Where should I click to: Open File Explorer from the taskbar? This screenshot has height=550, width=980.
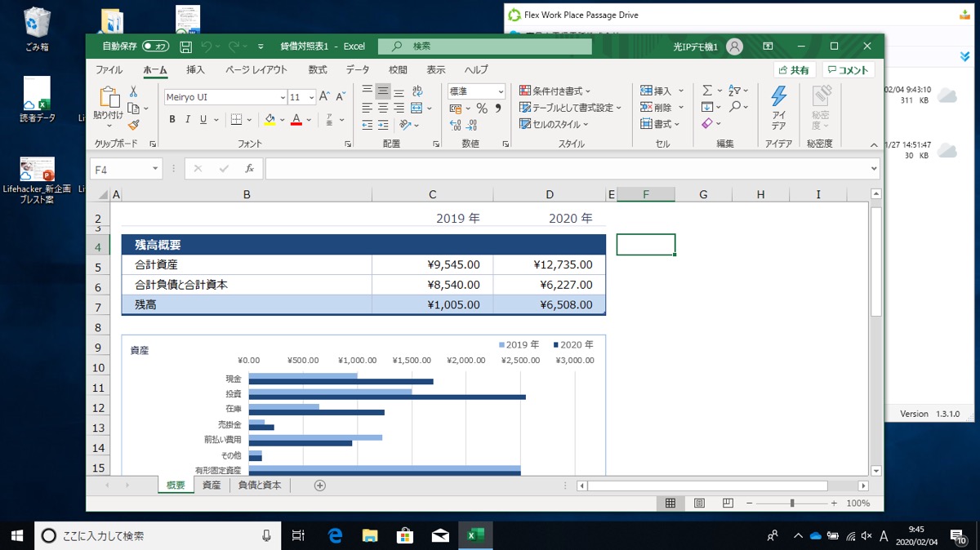370,535
